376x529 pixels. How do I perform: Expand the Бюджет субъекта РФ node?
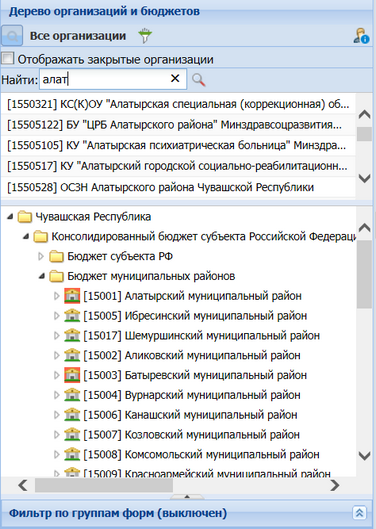point(41,256)
